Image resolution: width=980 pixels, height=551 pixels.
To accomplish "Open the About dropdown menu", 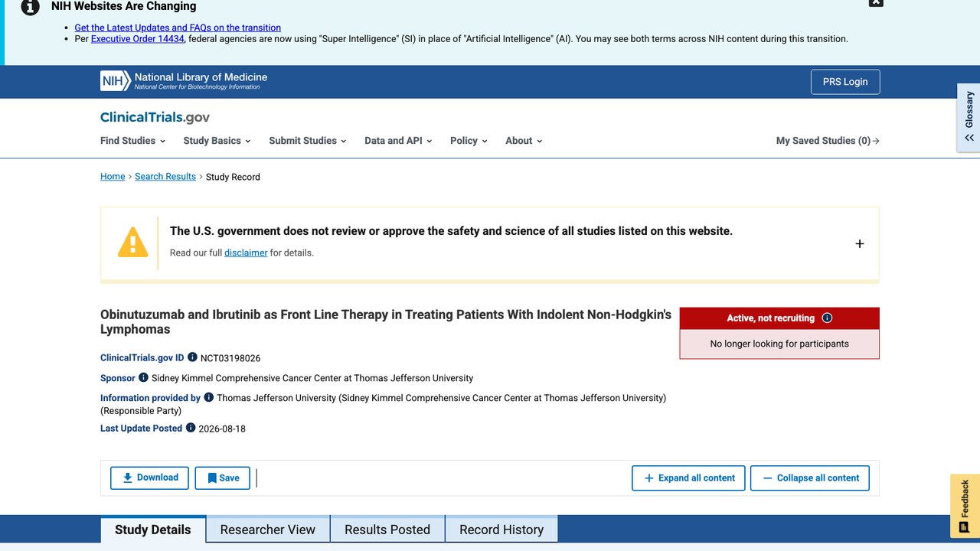I will tap(524, 141).
